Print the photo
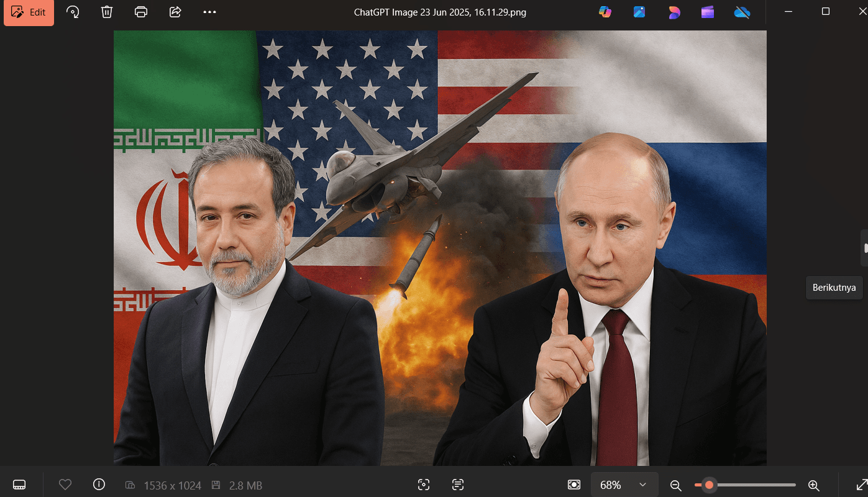The height and width of the screenshot is (497, 868). [x=141, y=11]
